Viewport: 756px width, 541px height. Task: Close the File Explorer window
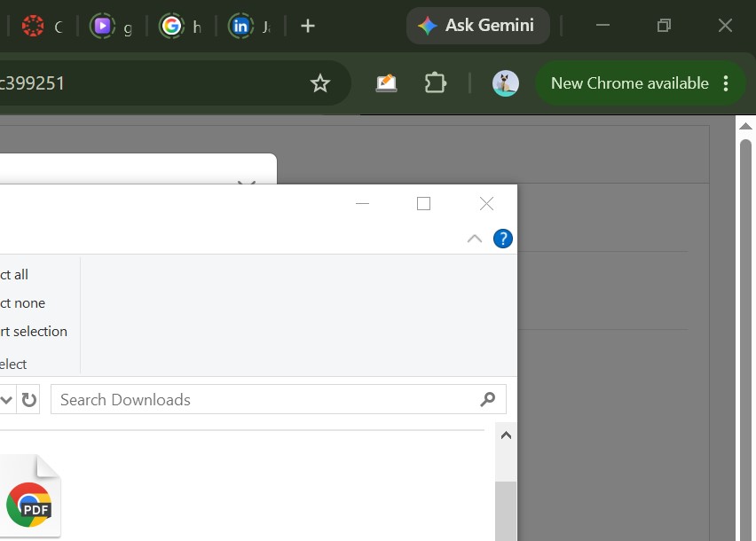486,204
